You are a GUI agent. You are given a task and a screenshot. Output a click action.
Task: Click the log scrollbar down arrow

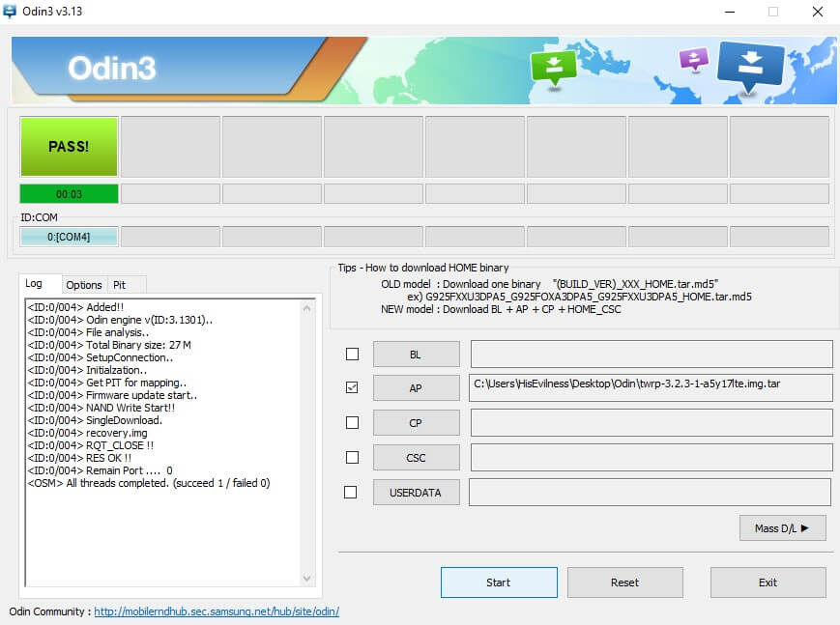[x=307, y=578]
